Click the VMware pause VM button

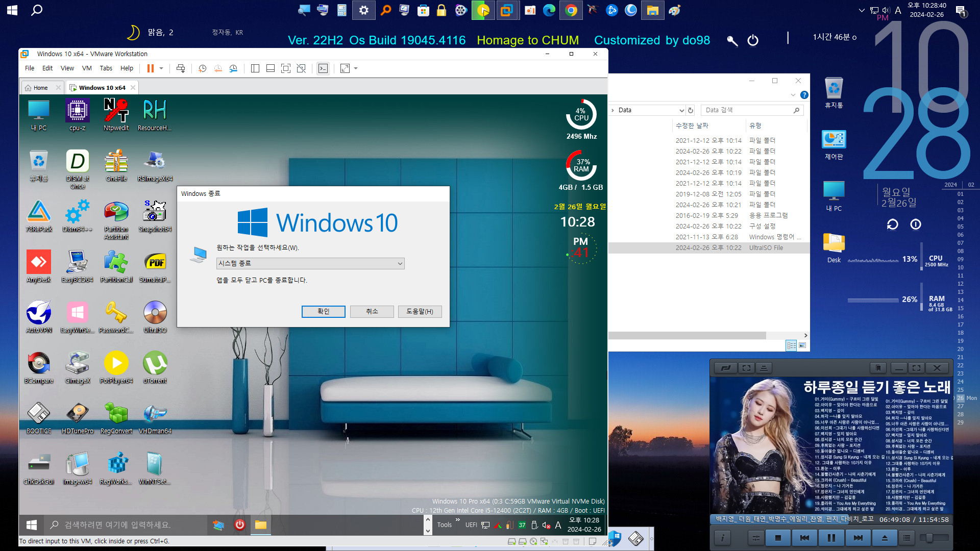151,68
